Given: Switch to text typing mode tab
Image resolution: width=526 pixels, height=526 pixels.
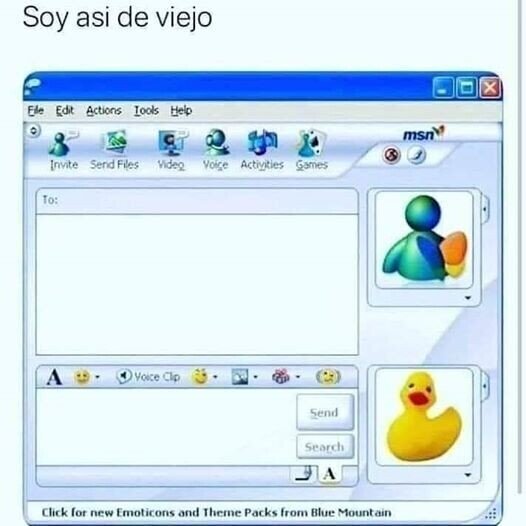Looking at the screenshot, I should [329, 474].
